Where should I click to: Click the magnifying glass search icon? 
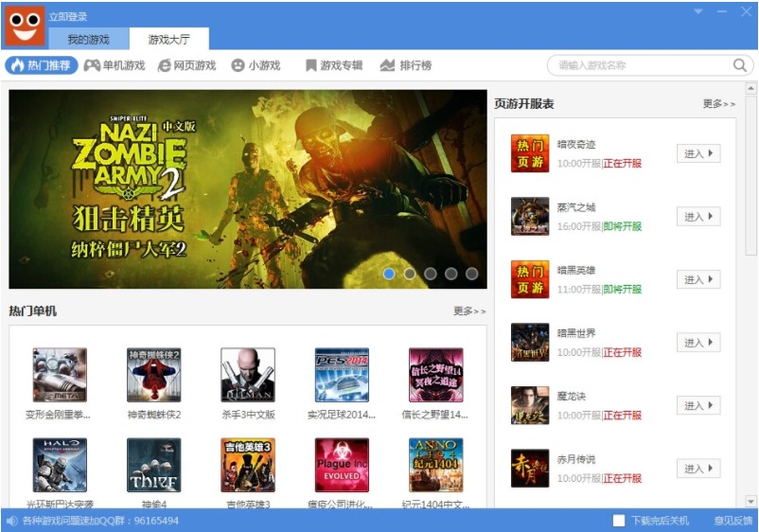pos(740,65)
